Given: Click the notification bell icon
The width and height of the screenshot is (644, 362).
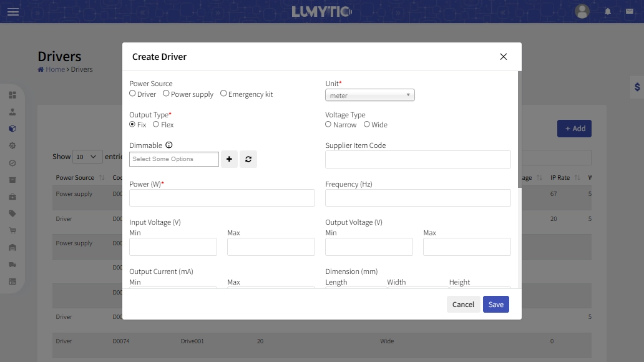Looking at the screenshot, I should point(606,11).
